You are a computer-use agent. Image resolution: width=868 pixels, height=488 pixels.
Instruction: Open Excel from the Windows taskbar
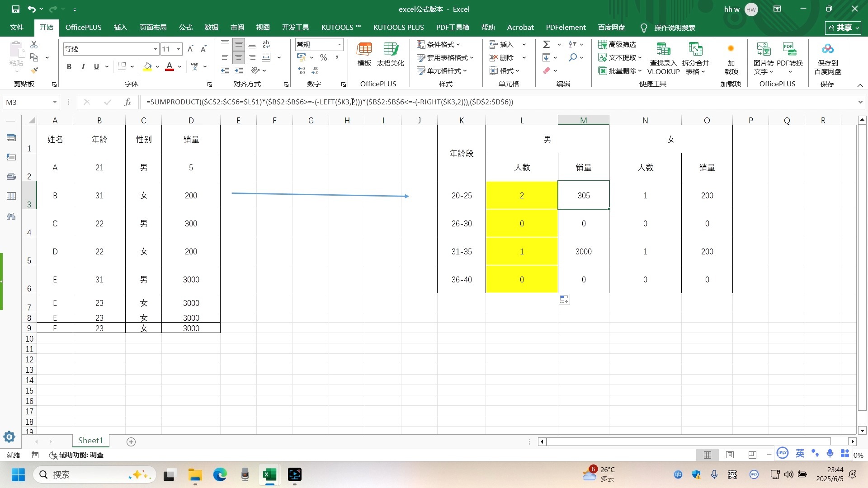pos(269,474)
